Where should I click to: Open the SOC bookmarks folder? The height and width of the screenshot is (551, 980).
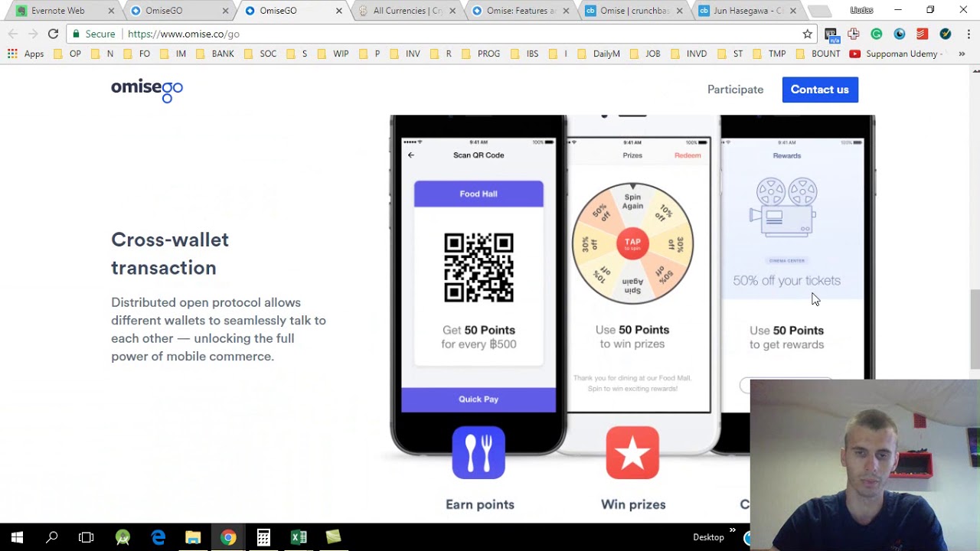coord(260,54)
